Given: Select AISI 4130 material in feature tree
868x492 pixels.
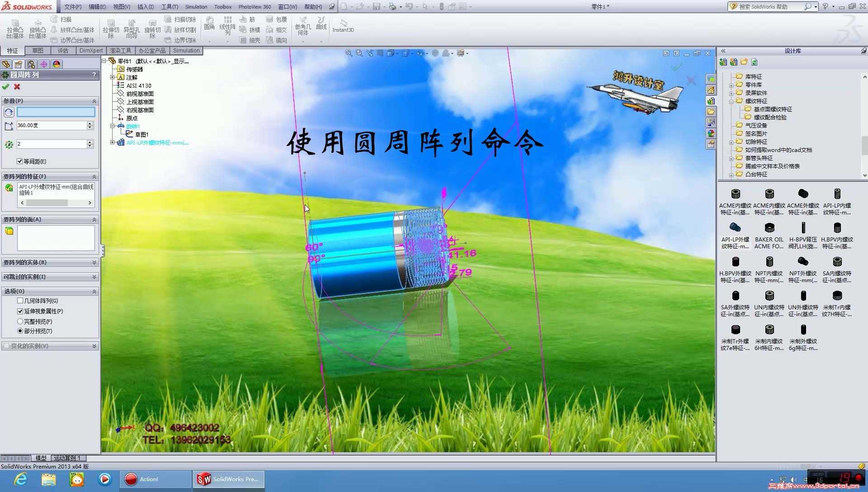Looking at the screenshot, I should point(139,85).
